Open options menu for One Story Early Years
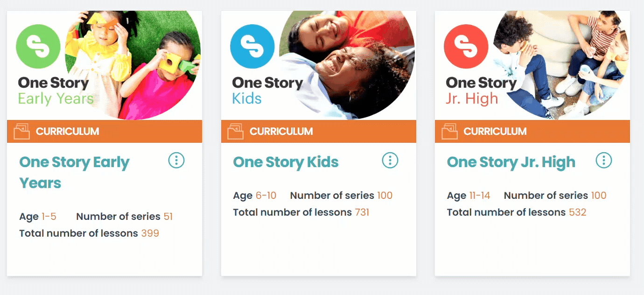The image size is (644, 295). [176, 161]
